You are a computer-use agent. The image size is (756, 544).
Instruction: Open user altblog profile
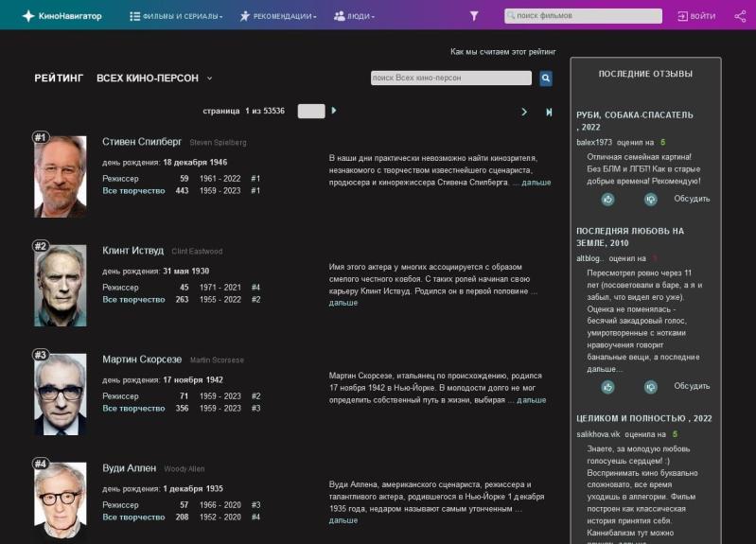(589, 258)
